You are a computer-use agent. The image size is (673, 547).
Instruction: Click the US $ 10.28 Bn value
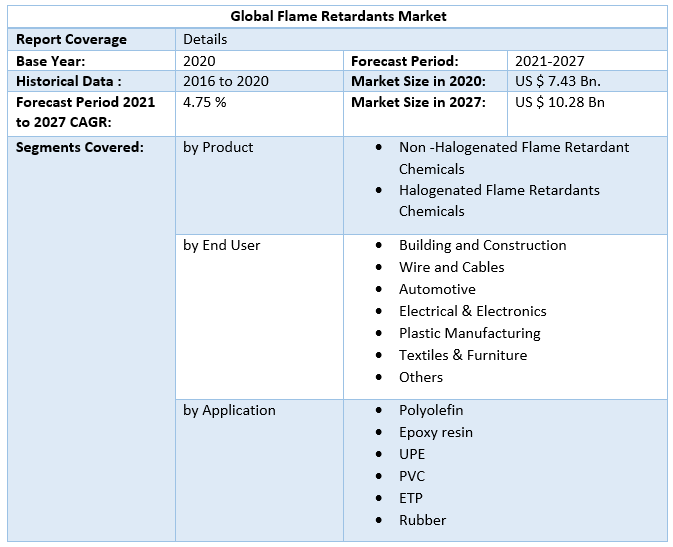[559, 102]
